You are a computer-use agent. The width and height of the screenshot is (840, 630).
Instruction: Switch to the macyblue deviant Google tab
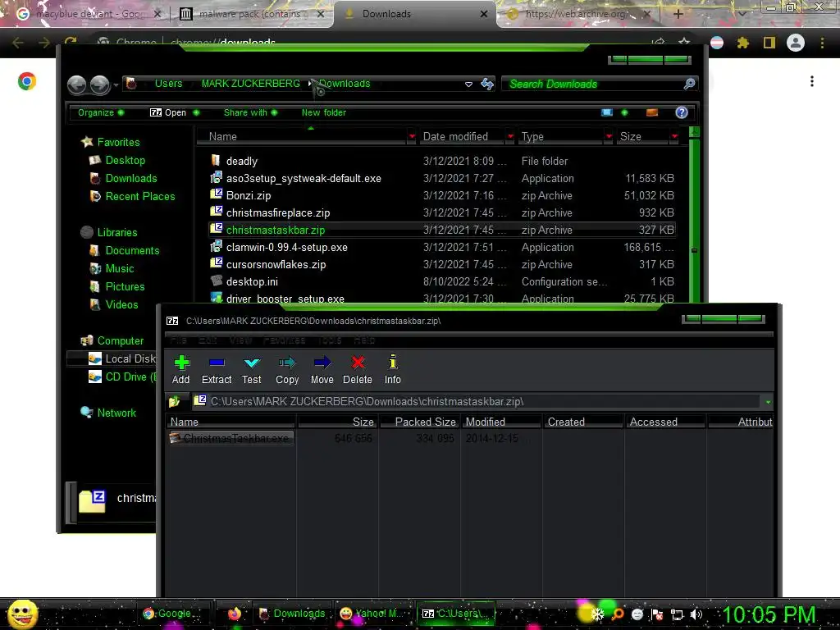click(89, 14)
